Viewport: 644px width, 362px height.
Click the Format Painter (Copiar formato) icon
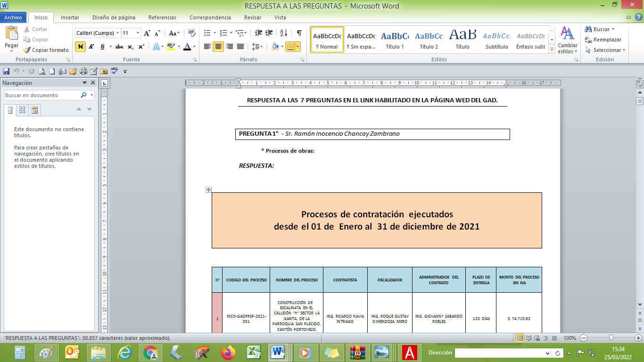28,50
